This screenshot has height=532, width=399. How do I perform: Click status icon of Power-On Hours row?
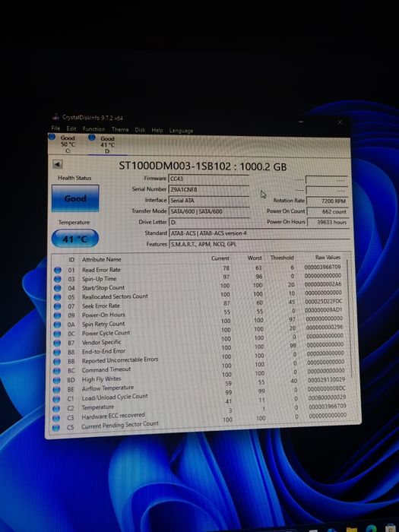tap(57, 315)
